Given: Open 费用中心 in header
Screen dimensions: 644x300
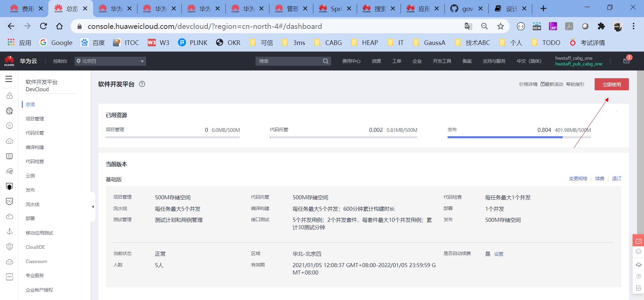Looking at the screenshot, I should coord(351,61).
